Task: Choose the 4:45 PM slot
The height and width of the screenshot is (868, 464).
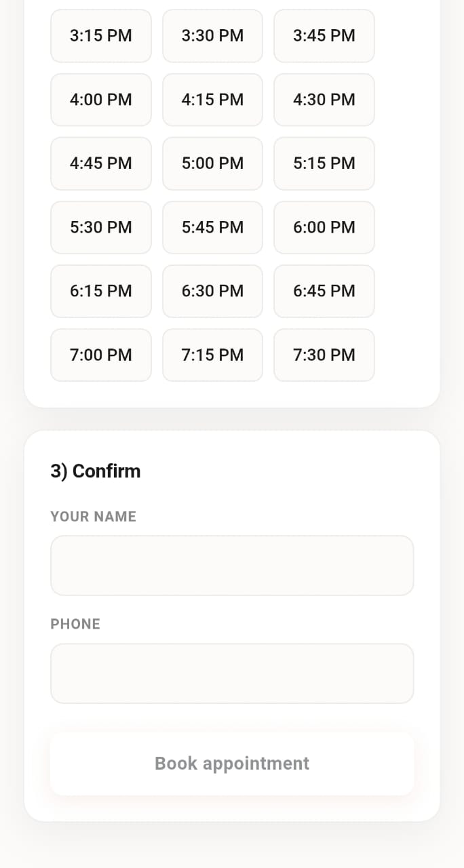Action: point(100,163)
